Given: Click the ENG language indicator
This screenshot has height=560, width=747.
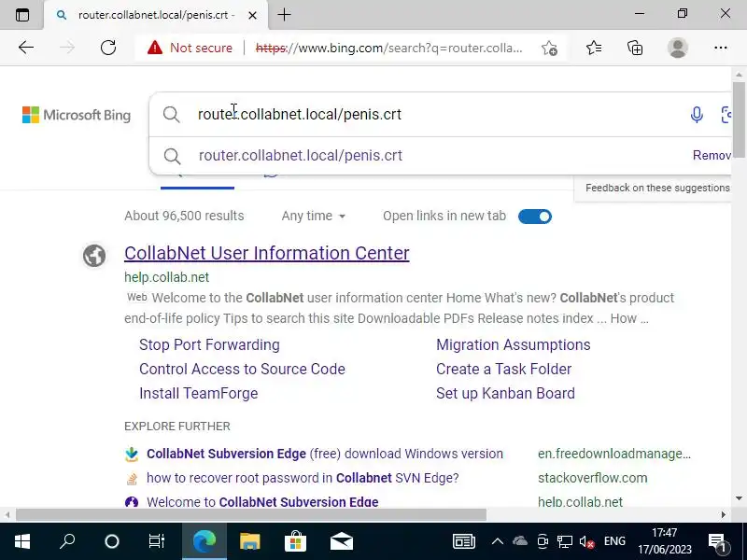Looking at the screenshot, I should click(x=614, y=541).
